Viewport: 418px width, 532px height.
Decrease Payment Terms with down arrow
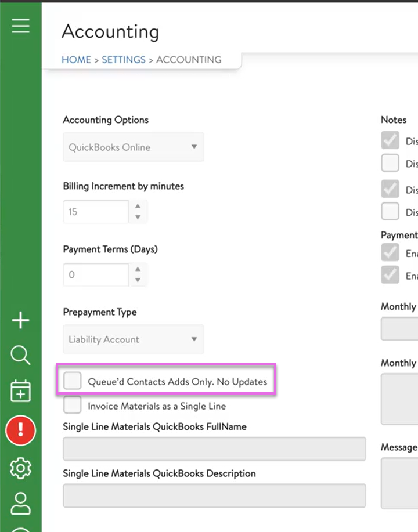coord(138,281)
